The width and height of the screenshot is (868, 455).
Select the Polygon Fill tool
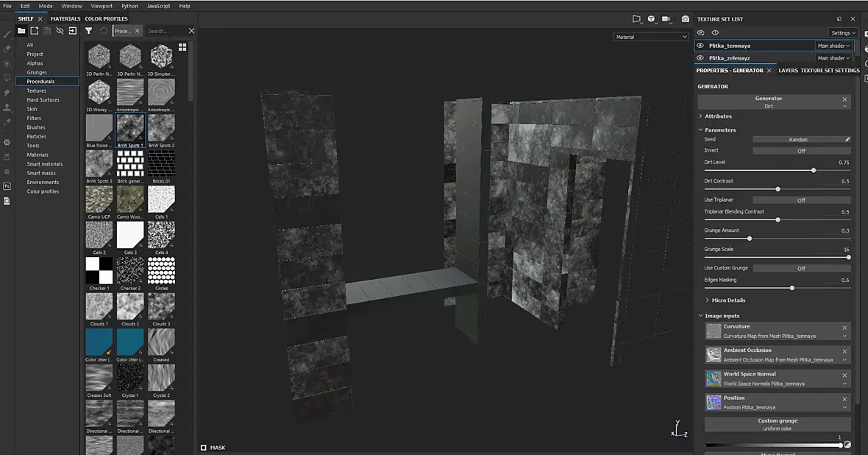pyautogui.click(x=7, y=78)
